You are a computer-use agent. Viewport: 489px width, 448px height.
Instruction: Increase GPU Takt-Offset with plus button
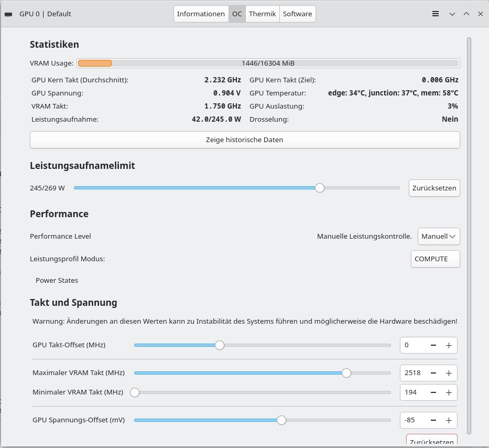tap(449, 345)
